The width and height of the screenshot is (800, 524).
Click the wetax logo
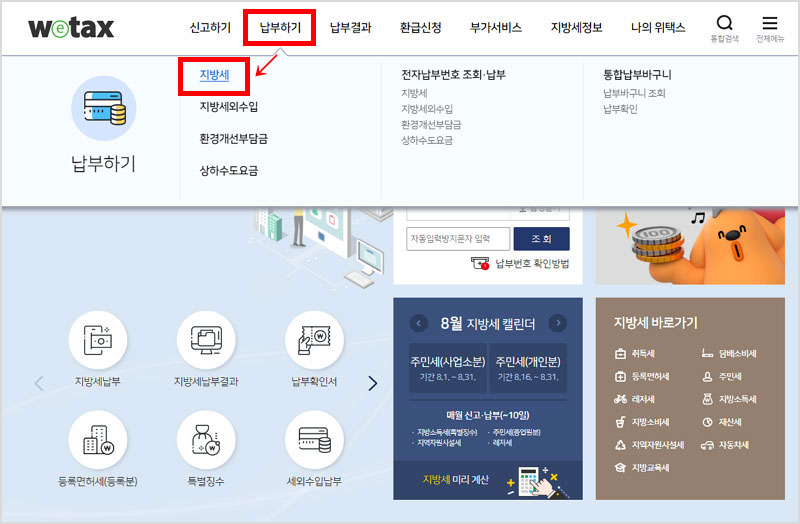pyautogui.click(x=71, y=27)
